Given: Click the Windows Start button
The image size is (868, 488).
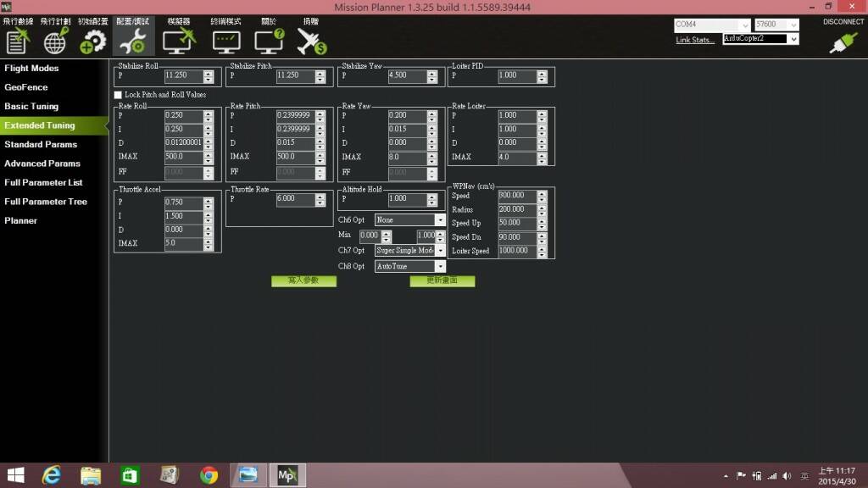Looking at the screenshot, I should pyautogui.click(x=15, y=475).
